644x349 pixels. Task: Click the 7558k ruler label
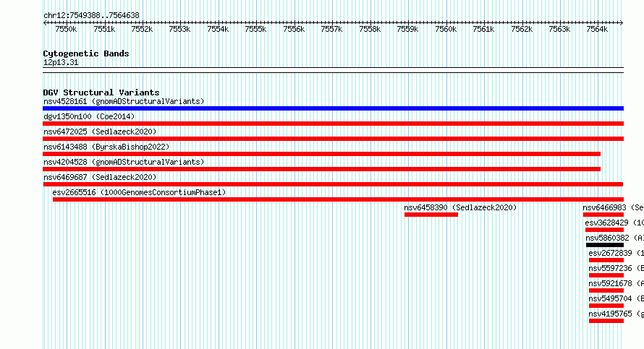tap(370, 30)
